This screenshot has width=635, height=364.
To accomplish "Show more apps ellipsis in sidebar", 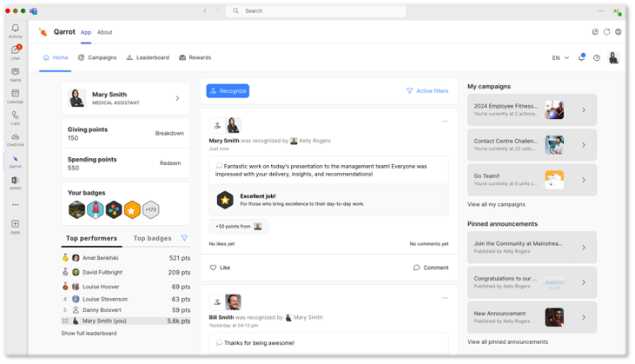I will pos(16,205).
